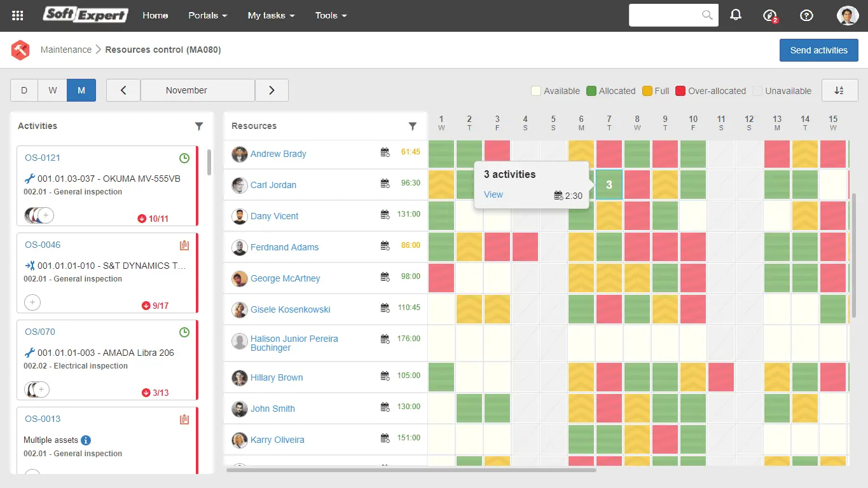The width and height of the screenshot is (868, 488).
Task: Select the Month view M button
Action: pyautogui.click(x=81, y=90)
